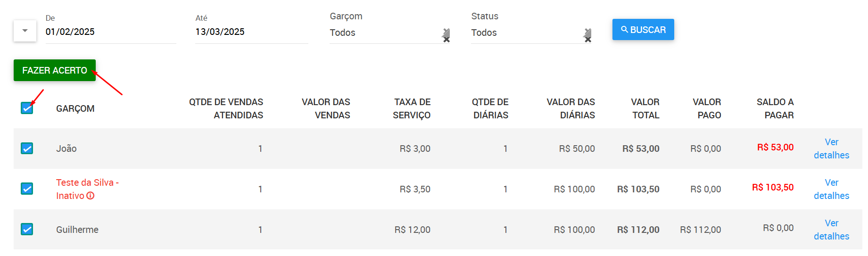Uncheck the Guilherme row checkbox

27,229
